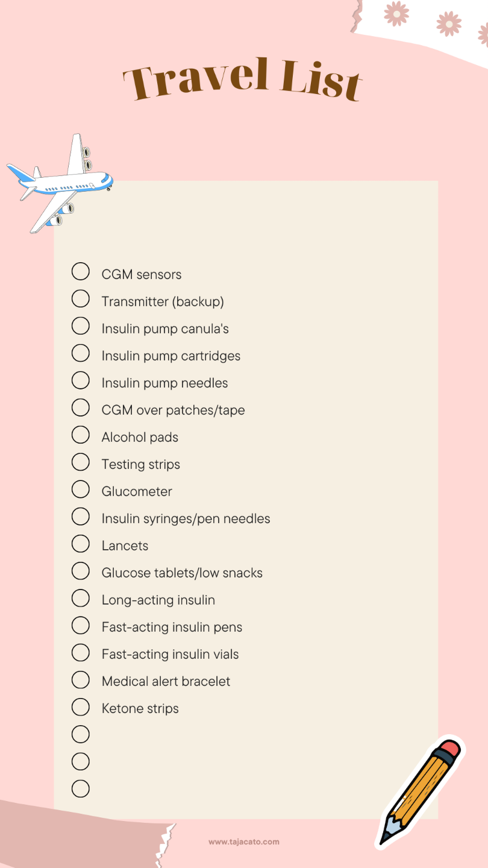This screenshot has height=868, width=488.
Task: Tick the Insulin pump needles circle
Action: (x=81, y=380)
